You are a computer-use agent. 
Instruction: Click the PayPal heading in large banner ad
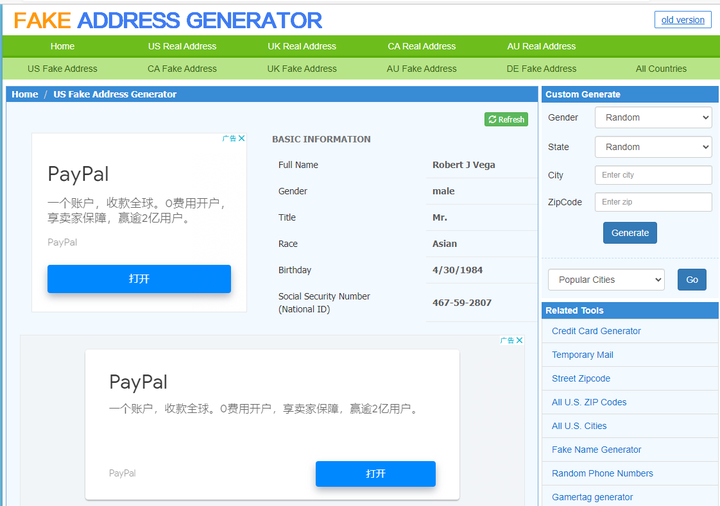tap(138, 382)
